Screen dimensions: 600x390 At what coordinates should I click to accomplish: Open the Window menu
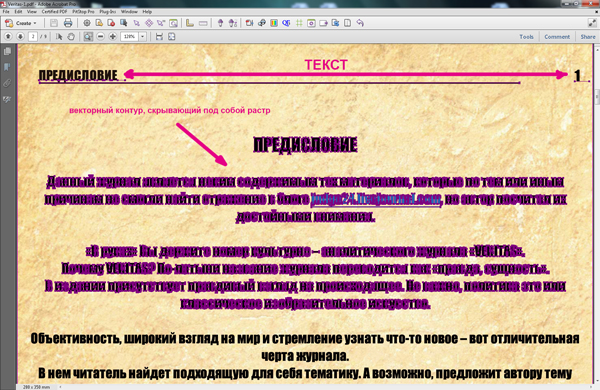point(129,12)
